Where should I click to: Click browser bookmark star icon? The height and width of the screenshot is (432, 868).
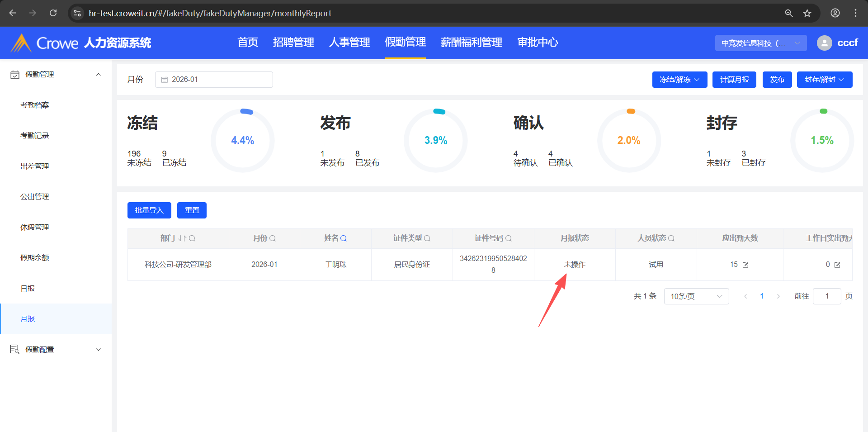(x=807, y=13)
